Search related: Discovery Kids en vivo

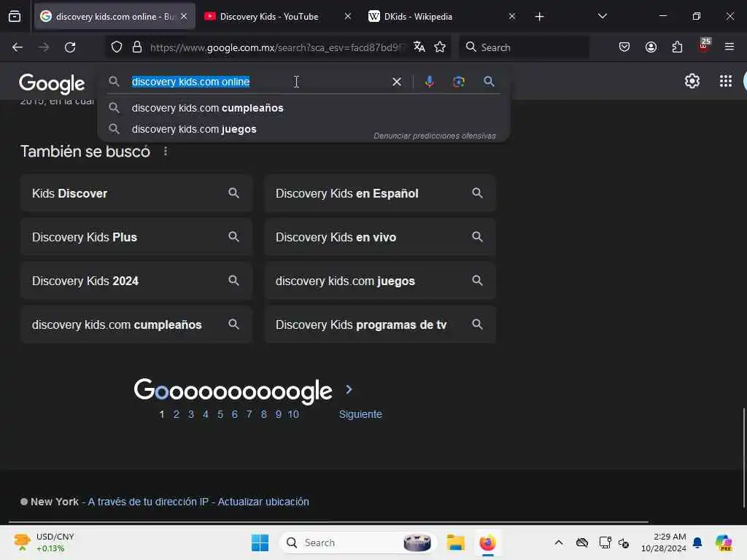click(380, 237)
